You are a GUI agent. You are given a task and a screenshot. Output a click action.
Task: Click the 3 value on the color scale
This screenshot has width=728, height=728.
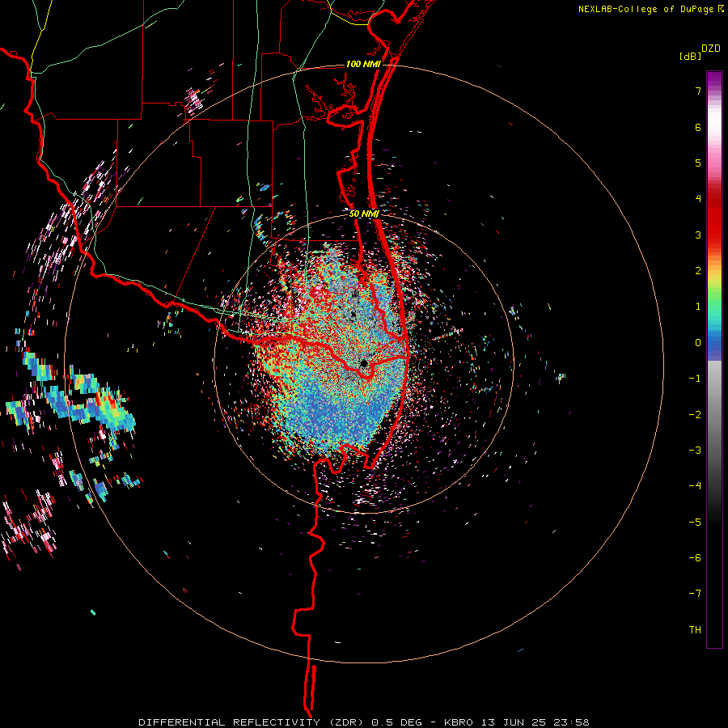(x=698, y=235)
